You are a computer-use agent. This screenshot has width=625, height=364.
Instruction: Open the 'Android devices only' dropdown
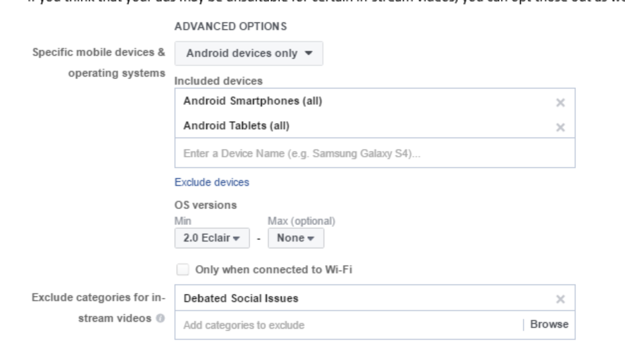pos(248,54)
